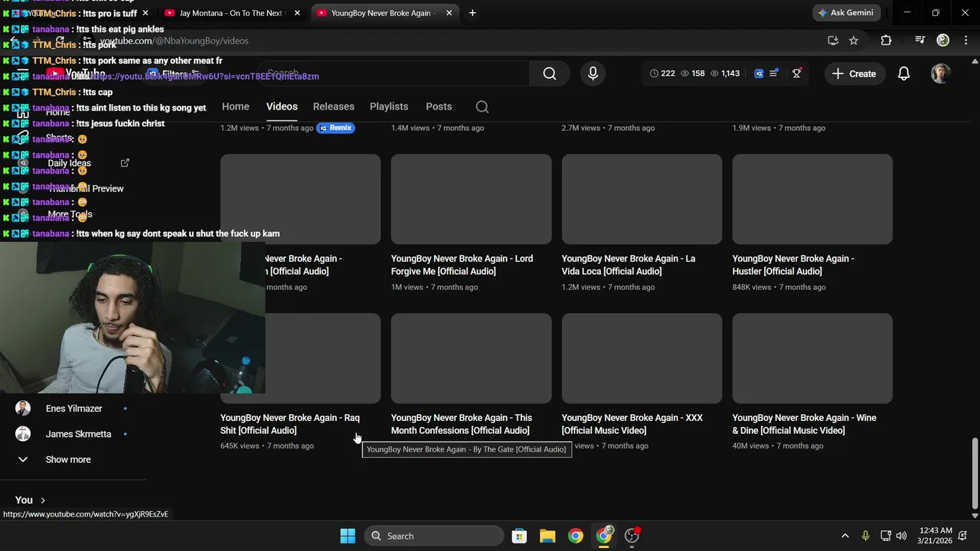
Task: Open the date and time clock
Action: coord(935,536)
